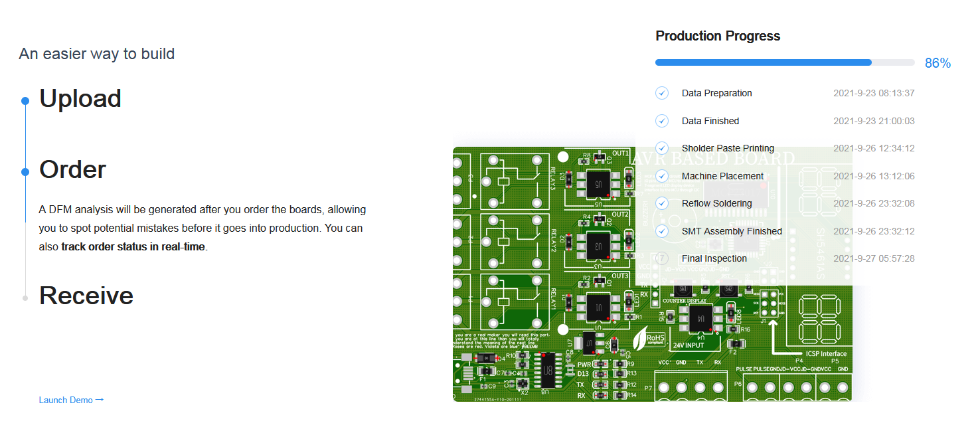Click the Data Finished label

coord(710,121)
